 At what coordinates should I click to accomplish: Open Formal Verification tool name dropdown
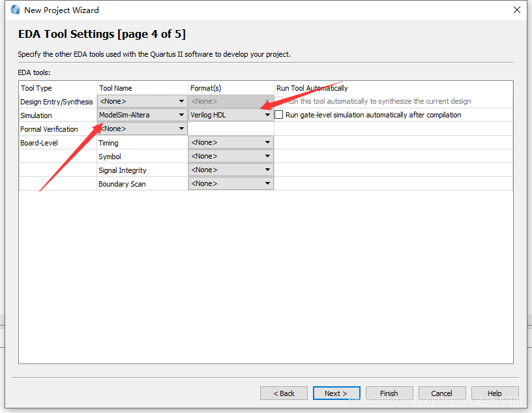pyautogui.click(x=142, y=129)
